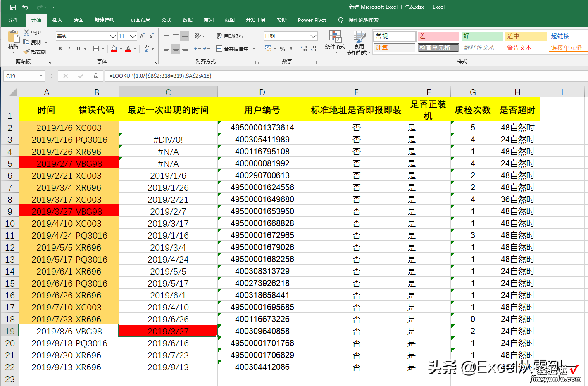
Task: Expand the Alignment group dialog launcher
Action: 257,62
